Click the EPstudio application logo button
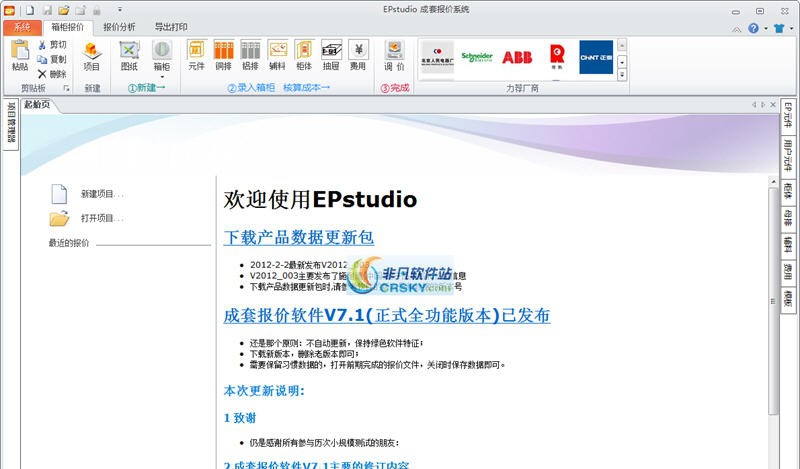This screenshot has width=800, height=469. (x=9, y=10)
